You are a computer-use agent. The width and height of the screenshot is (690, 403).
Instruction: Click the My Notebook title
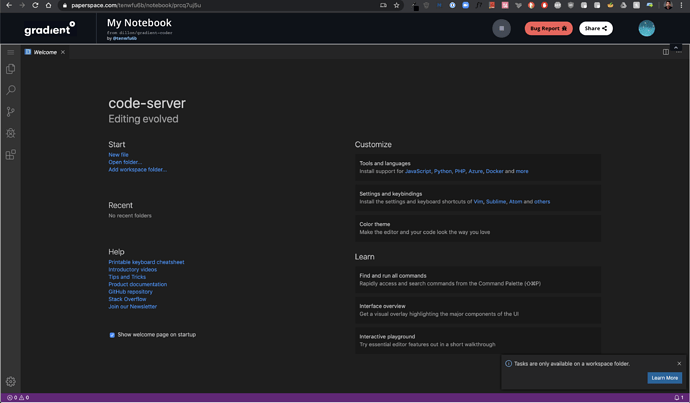[139, 22]
